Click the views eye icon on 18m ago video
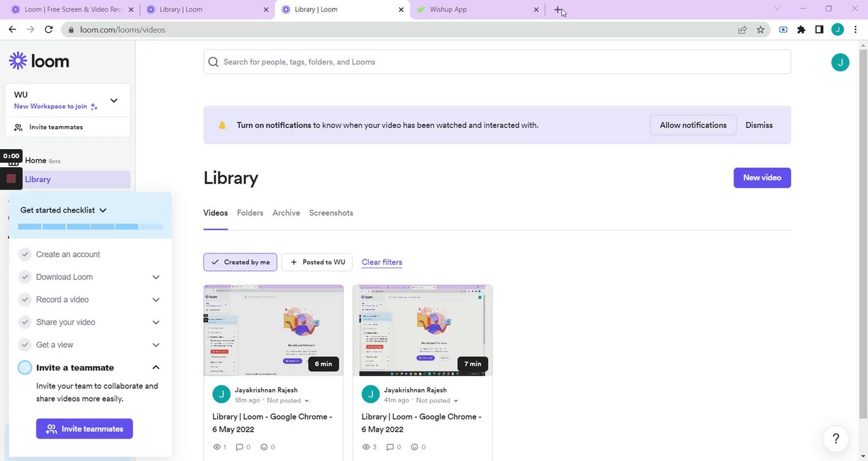 point(216,447)
